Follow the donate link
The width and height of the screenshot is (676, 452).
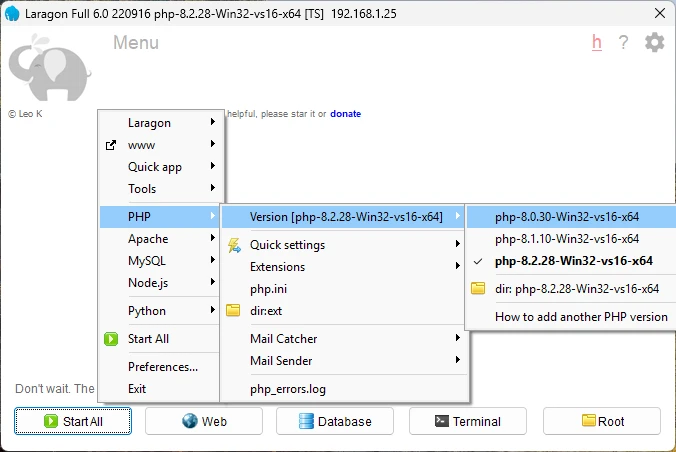345,114
